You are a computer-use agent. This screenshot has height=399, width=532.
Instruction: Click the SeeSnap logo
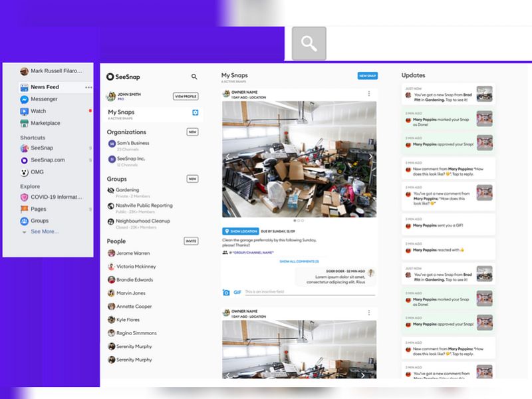coord(123,76)
